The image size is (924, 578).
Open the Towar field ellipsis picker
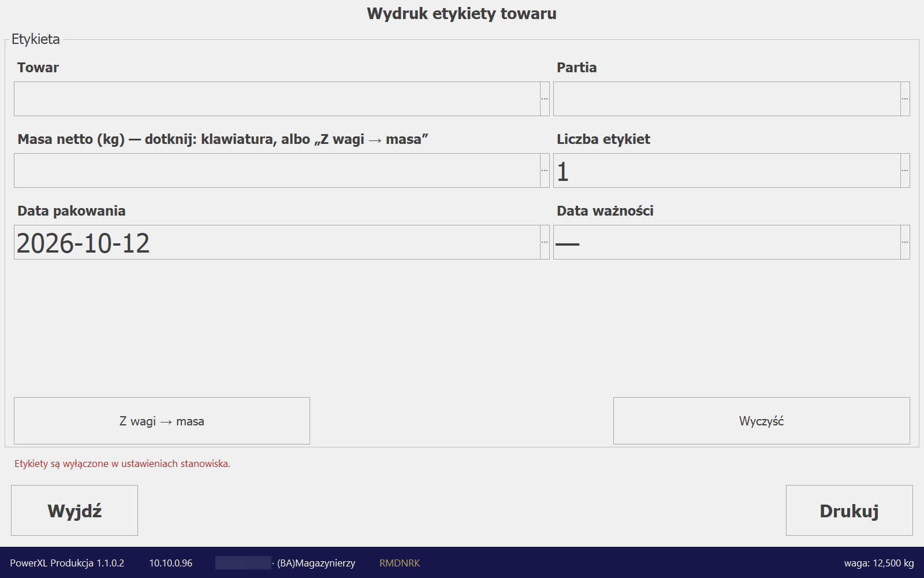545,99
